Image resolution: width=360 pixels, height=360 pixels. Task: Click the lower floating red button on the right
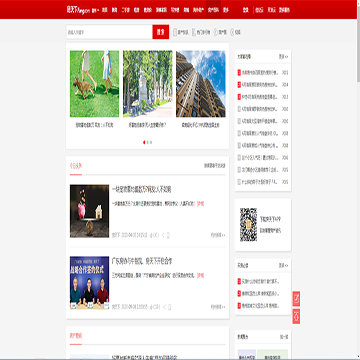tap(296, 316)
